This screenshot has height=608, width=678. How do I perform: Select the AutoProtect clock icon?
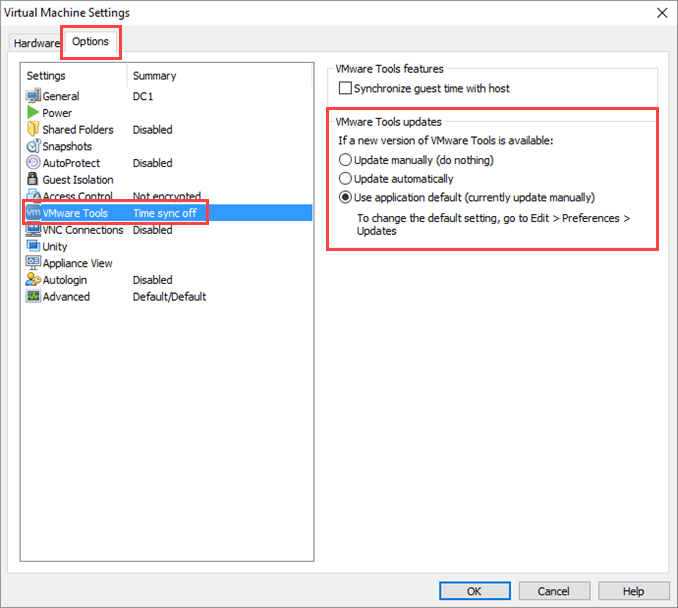coord(33,163)
